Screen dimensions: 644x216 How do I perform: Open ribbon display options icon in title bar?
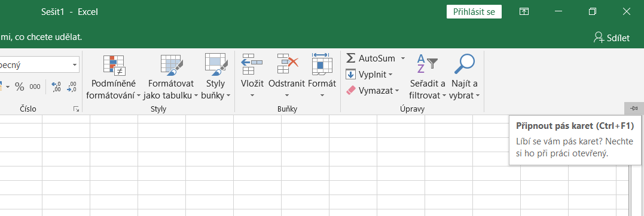524,12
